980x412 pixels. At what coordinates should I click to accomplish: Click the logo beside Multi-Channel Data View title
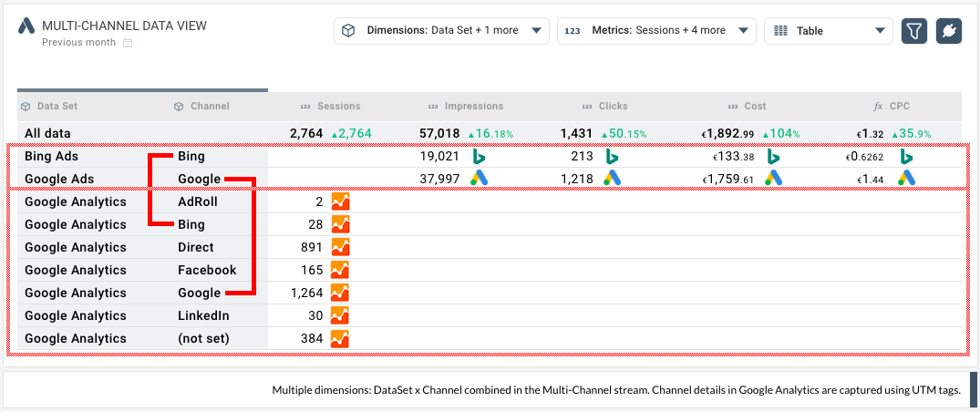26,26
